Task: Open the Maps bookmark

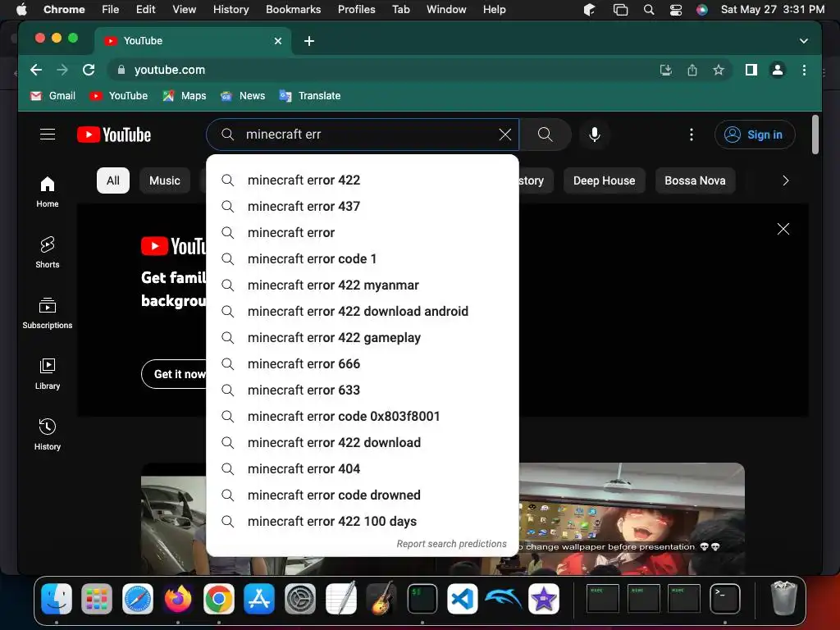Action: (185, 96)
